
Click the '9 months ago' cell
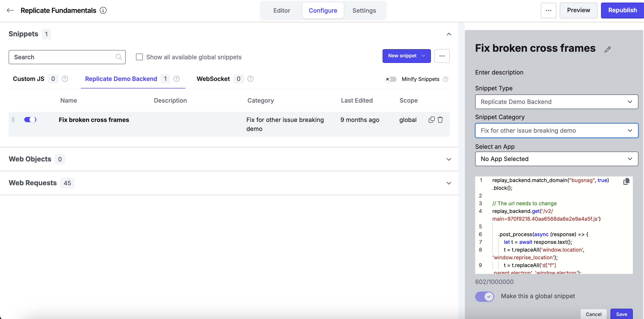point(360,120)
